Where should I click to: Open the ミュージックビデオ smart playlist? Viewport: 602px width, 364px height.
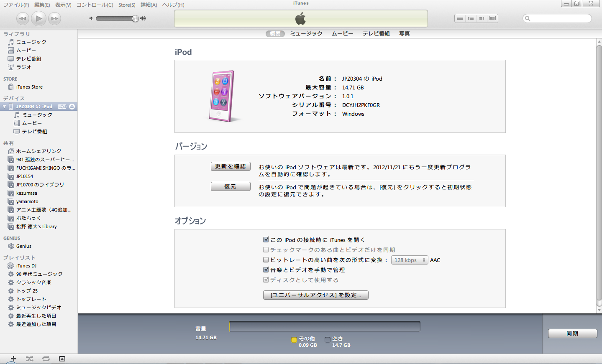pyautogui.click(x=39, y=308)
